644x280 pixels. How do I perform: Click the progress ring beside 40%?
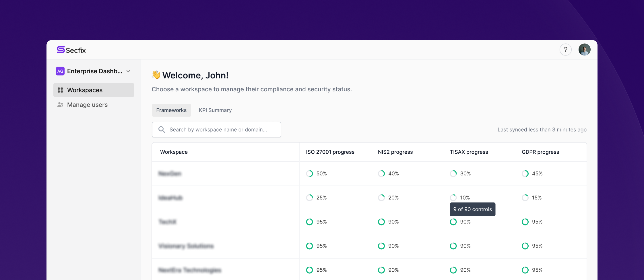point(381,174)
